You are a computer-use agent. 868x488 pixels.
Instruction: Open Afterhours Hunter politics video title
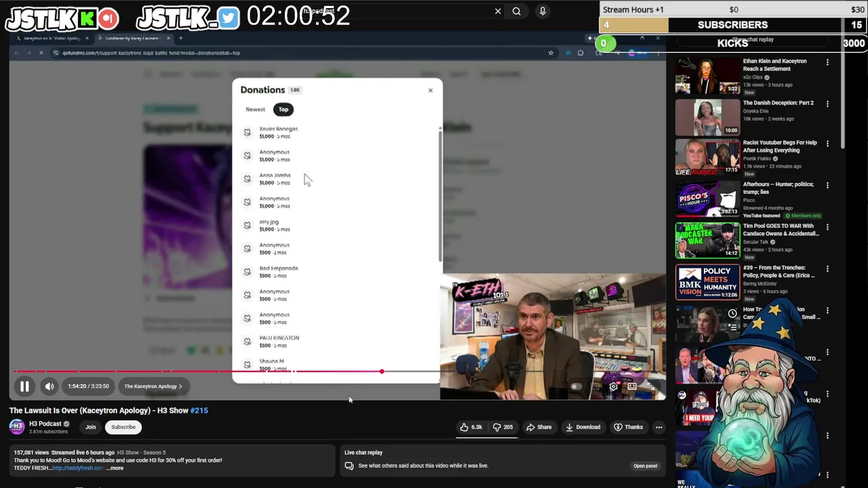point(778,188)
